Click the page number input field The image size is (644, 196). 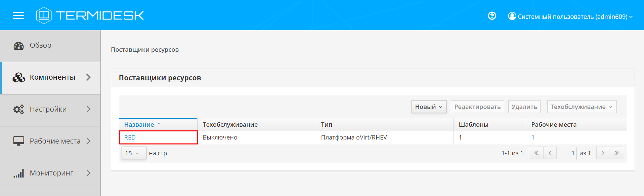click(x=569, y=153)
